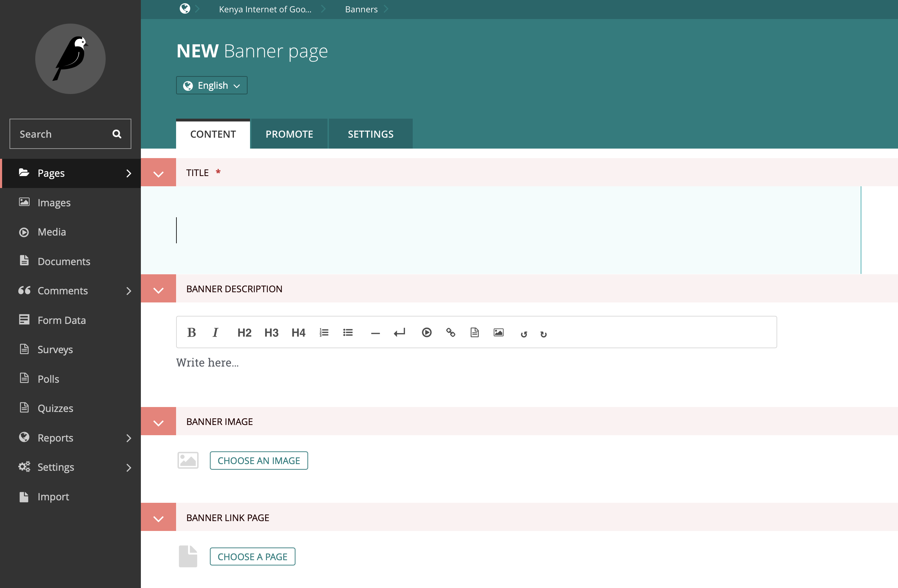The width and height of the screenshot is (898, 588).
Task: Open Documents in the sidebar
Action: [x=70, y=261]
